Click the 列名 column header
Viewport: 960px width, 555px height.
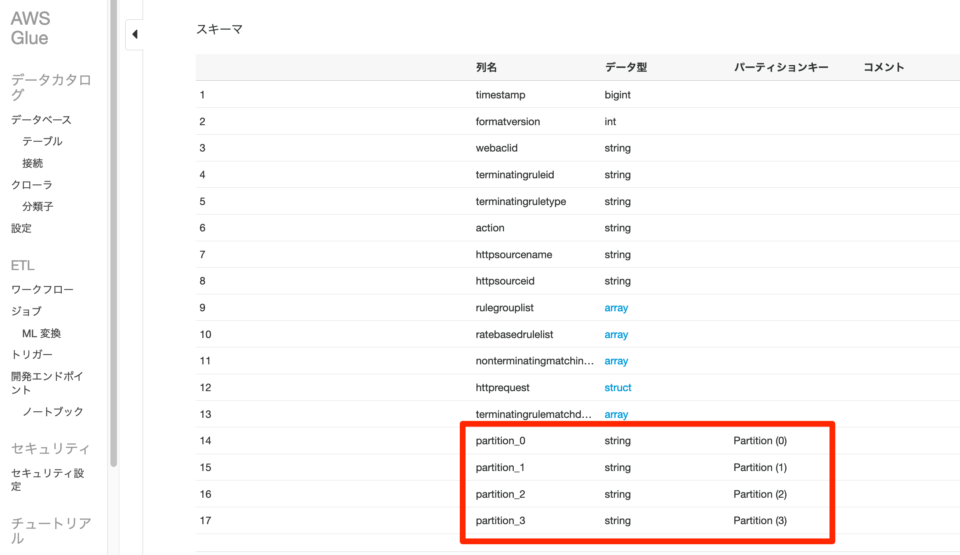486,67
